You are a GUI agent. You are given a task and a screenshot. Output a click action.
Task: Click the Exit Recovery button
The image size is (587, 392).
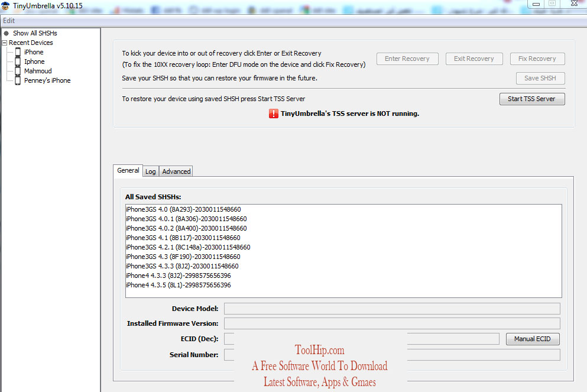tap(474, 59)
